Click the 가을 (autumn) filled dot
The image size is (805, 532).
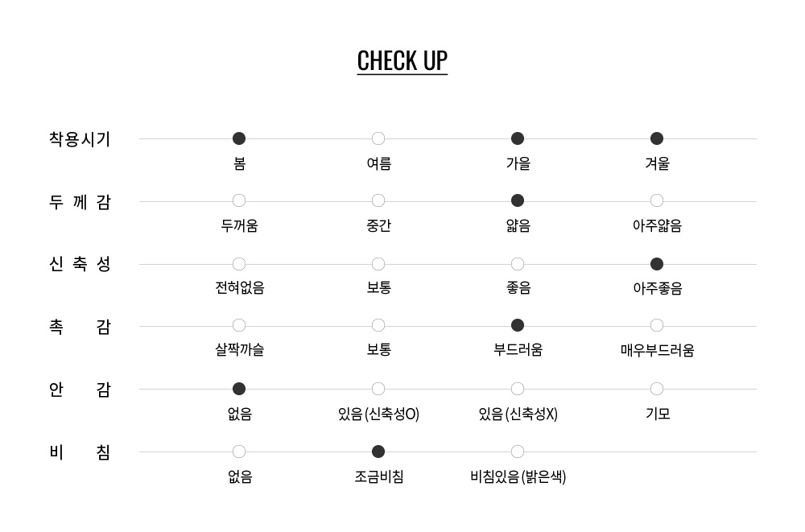pyautogui.click(x=518, y=138)
